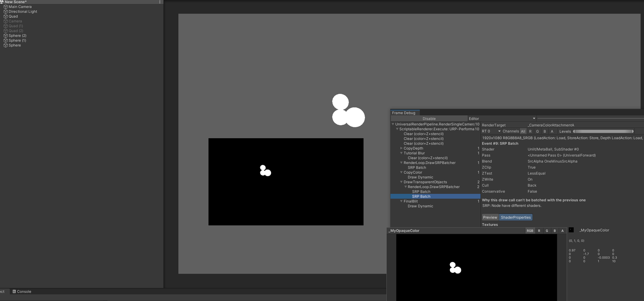Select the Main Camera cube icon in Hierarchy
Viewport: 644px width, 301px height.
click(x=5, y=6)
